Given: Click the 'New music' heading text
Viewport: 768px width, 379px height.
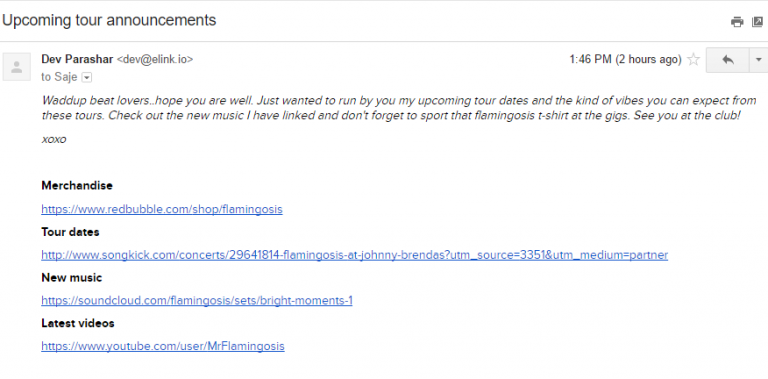Looking at the screenshot, I should pos(72,278).
